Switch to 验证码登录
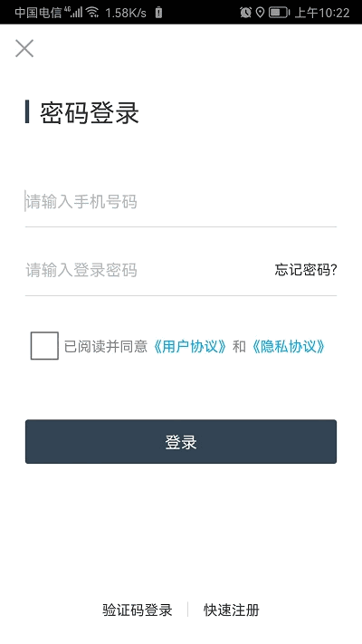Image resolution: width=362 pixels, height=644 pixels. click(x=137, y=610)
